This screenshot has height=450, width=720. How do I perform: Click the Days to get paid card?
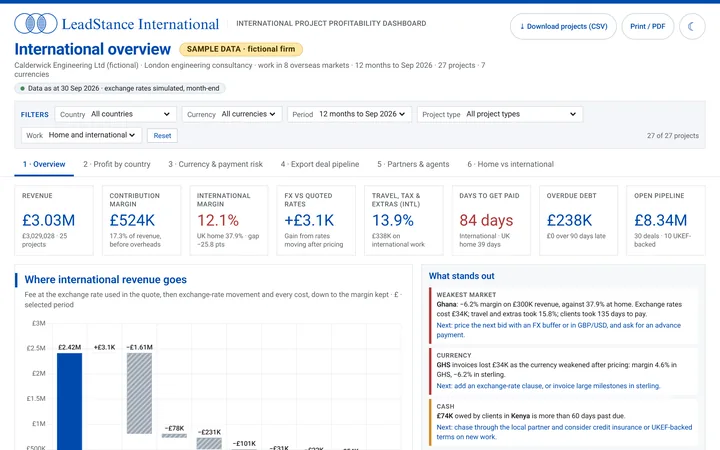[x=491, y=220]
